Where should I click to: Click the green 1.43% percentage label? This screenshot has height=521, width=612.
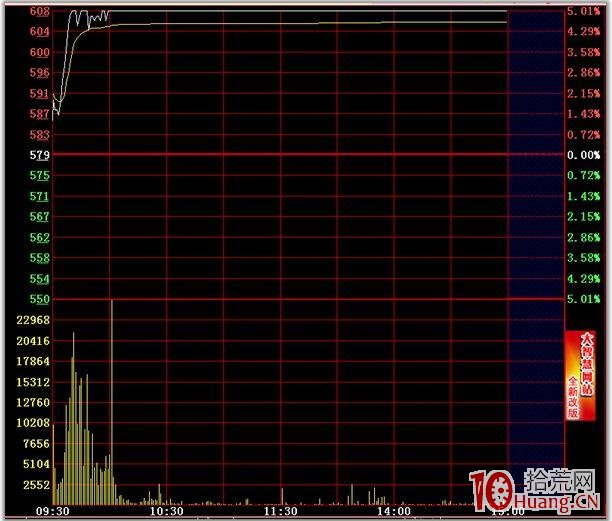pyautogui.click(x=584, y=196)
